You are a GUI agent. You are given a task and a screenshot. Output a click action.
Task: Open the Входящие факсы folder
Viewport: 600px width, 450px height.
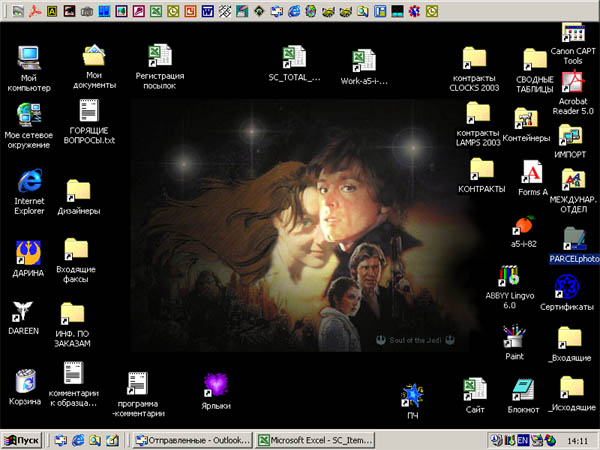coord(76,249)
